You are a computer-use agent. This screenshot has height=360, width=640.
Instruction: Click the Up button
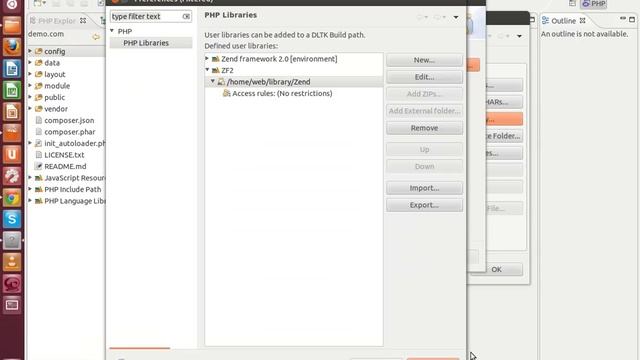tap(424, 149)
